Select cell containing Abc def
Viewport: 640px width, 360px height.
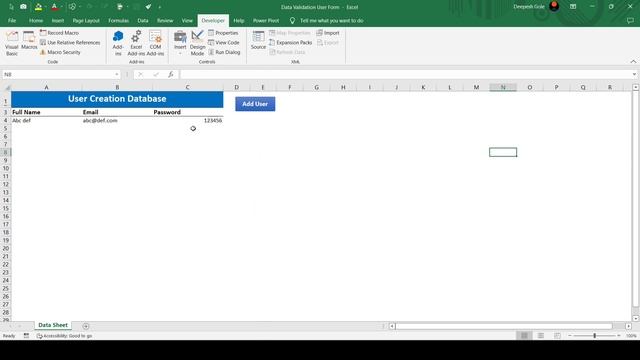click(x=47, y=120)
